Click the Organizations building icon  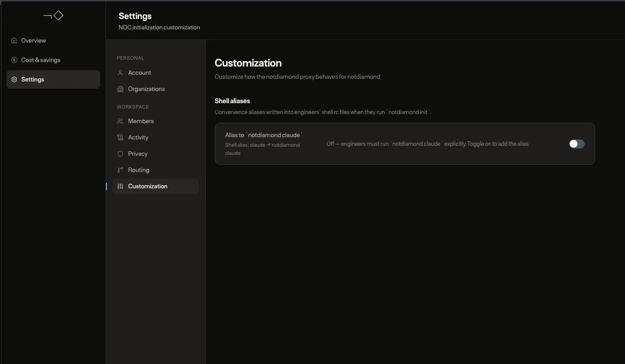(x=120, y=89)
